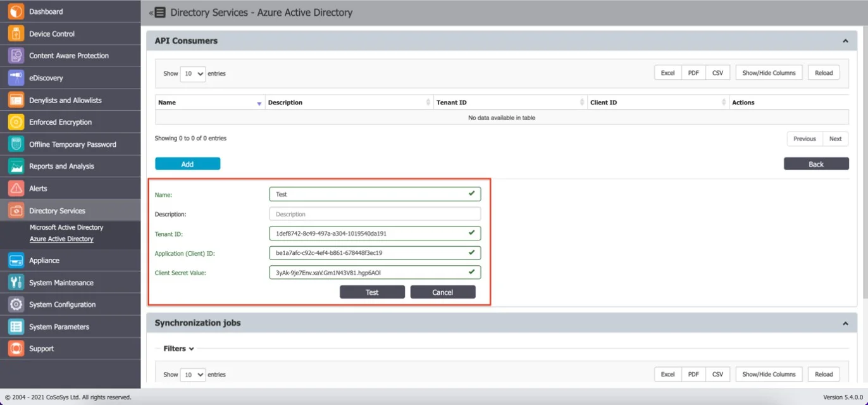Export Synchronization jobs to Excel

pyautogui.click(x=668, y=374)
